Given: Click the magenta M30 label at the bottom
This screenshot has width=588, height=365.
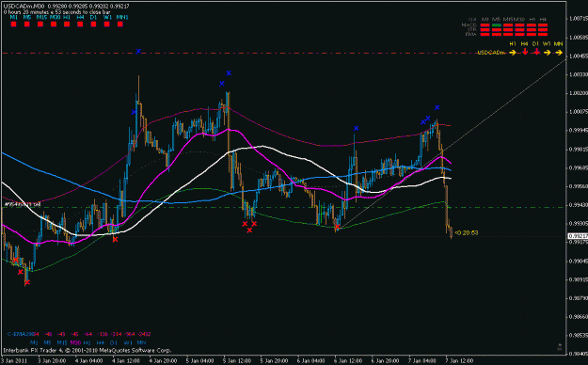Looking at the screenshot, I should coord(75,342).
